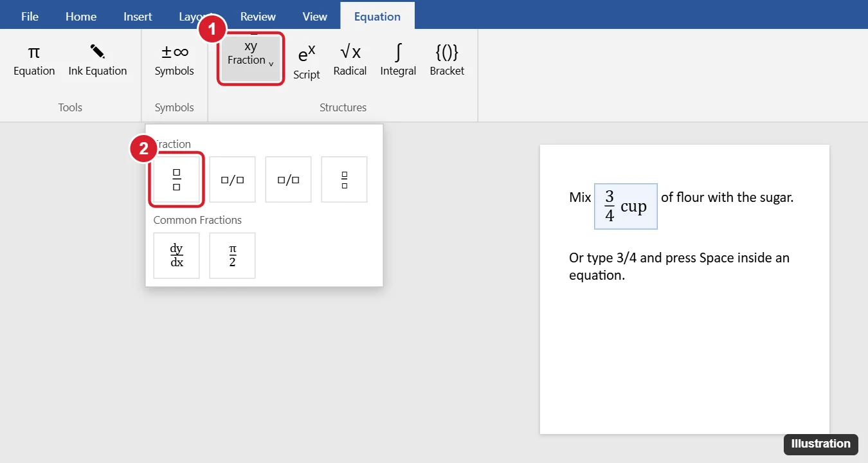This screenshot has height=463, width=868.
Task: Open the Script structures menu
Action: [x=307, y=62]
